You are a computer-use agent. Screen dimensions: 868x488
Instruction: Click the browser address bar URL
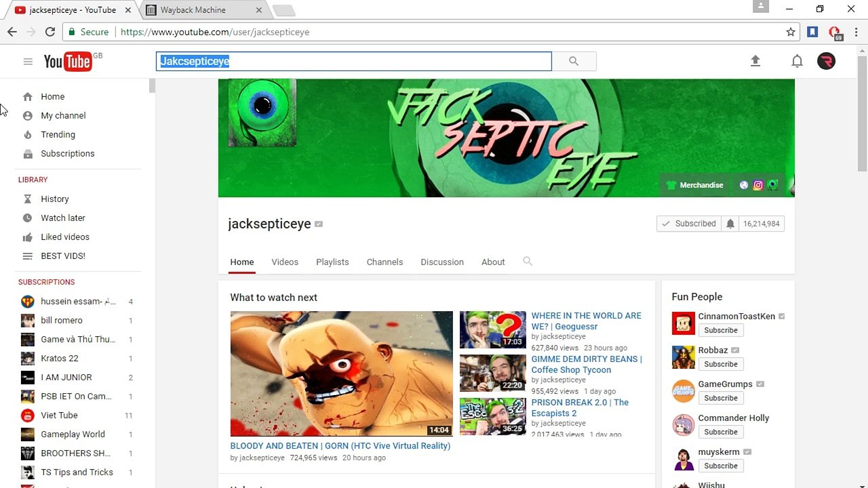(215, 32)
